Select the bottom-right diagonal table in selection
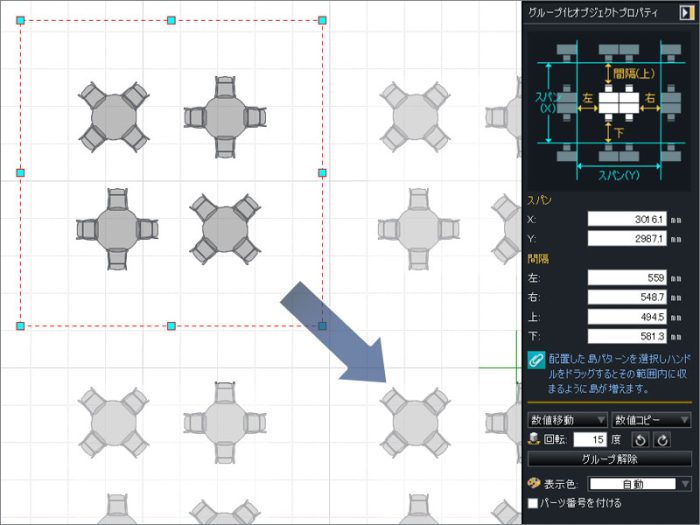 point(225,229)
